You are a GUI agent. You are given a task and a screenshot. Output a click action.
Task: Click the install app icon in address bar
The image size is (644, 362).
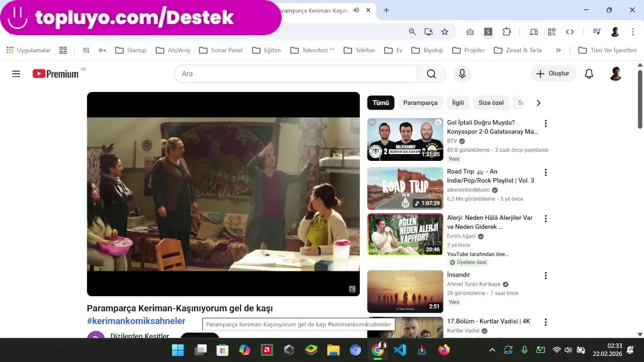429,32
